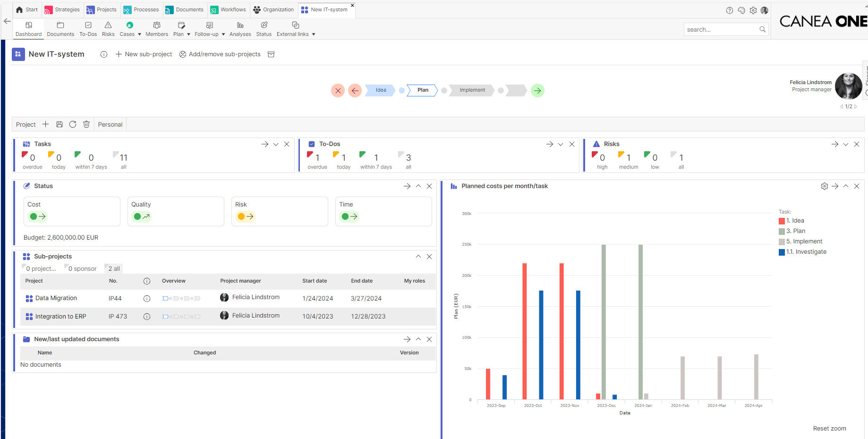This screenshot has height=439, width=868.
Task: Click the red cancel phase button
Action: (338, 90)
